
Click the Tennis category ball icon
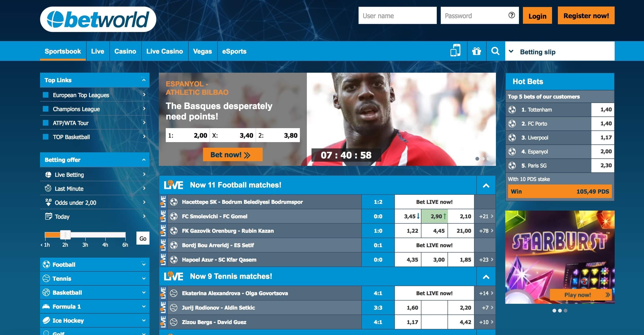coord(46,278)
